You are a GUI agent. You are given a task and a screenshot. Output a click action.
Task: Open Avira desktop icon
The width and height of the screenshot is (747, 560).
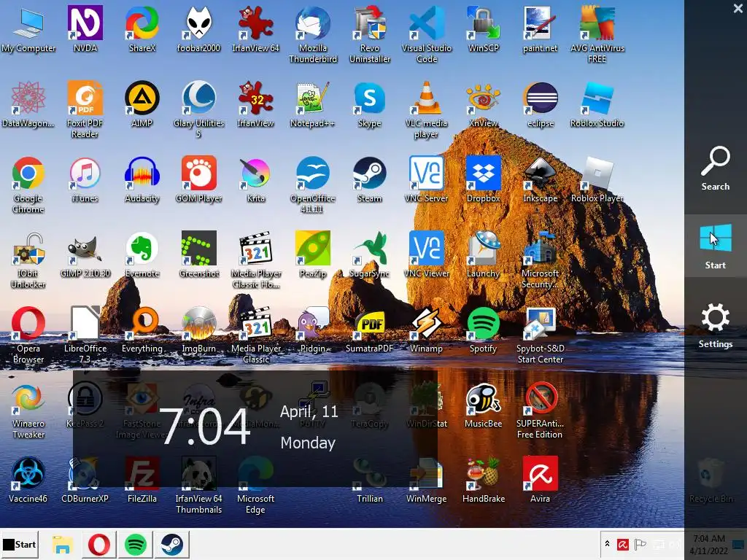(x=541, y=480)
